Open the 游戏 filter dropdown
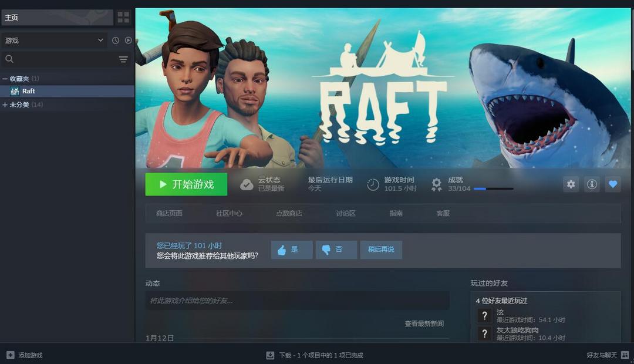The height and width of the screenshot is (364, 634). point(53,40)
